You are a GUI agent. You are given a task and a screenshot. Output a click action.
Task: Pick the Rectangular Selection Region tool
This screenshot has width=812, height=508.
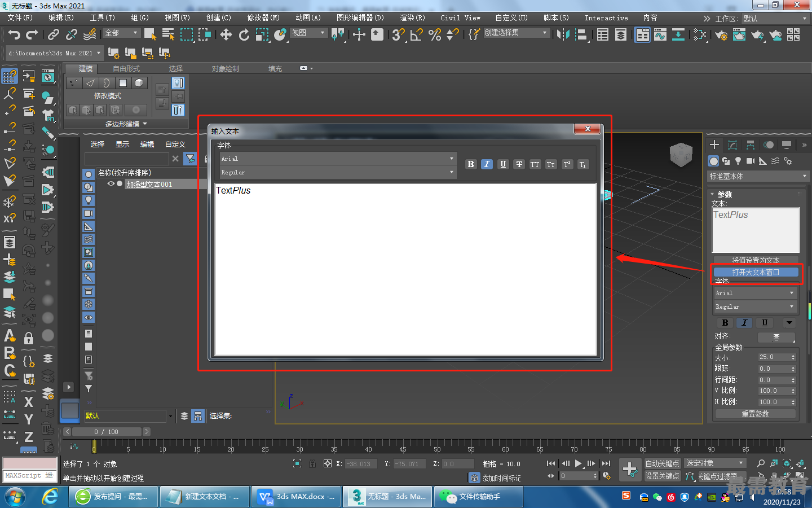coord(187,34)
